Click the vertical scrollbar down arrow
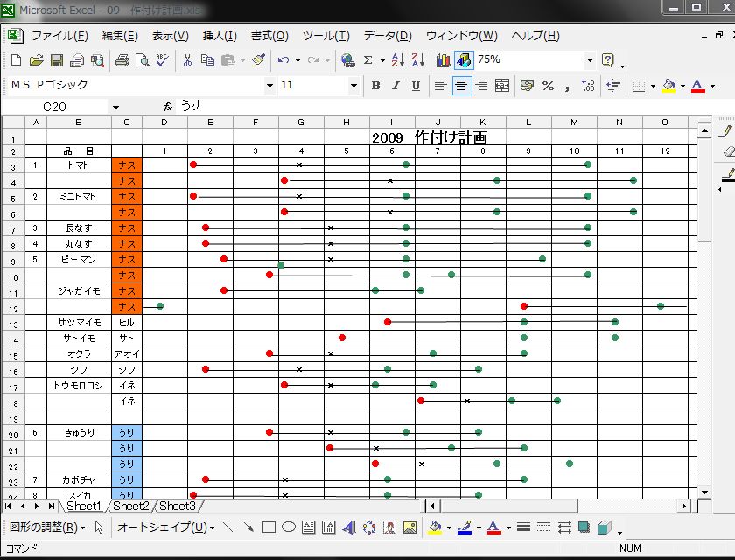This screenshot has height=560, width=735. tap(704, 492)
